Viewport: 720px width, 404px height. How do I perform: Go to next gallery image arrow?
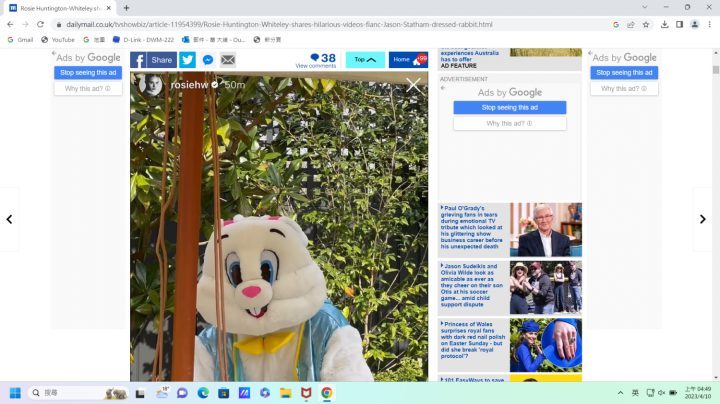[703, 219]
